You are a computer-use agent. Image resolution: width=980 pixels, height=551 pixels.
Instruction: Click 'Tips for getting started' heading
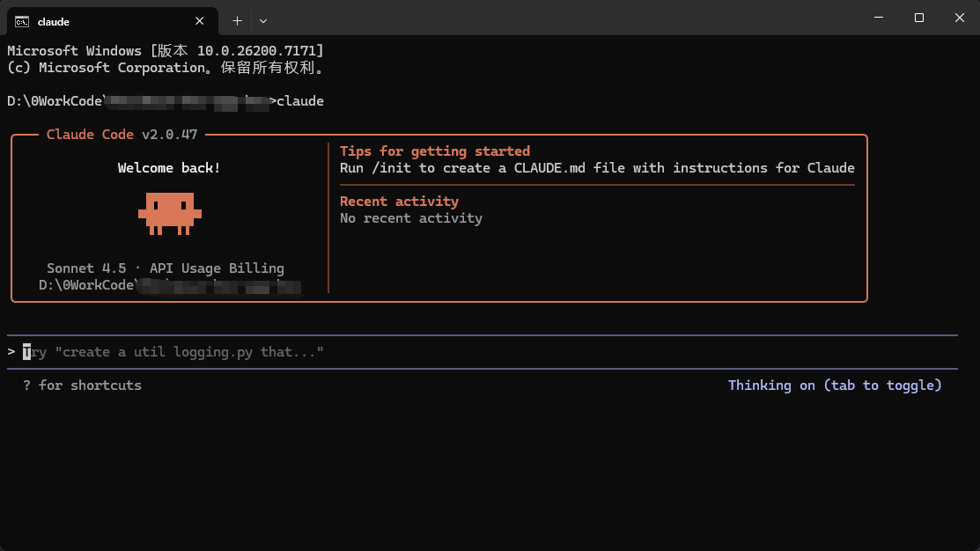435,151
